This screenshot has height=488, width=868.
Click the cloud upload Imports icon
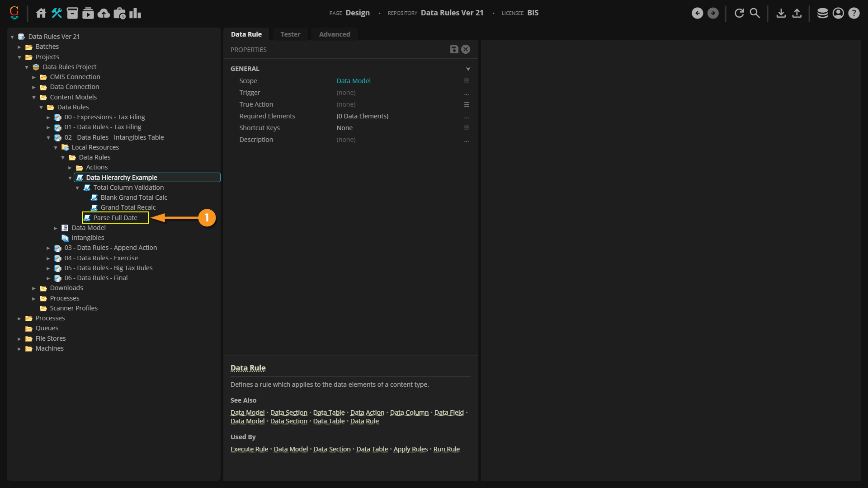tap(104, 13)
